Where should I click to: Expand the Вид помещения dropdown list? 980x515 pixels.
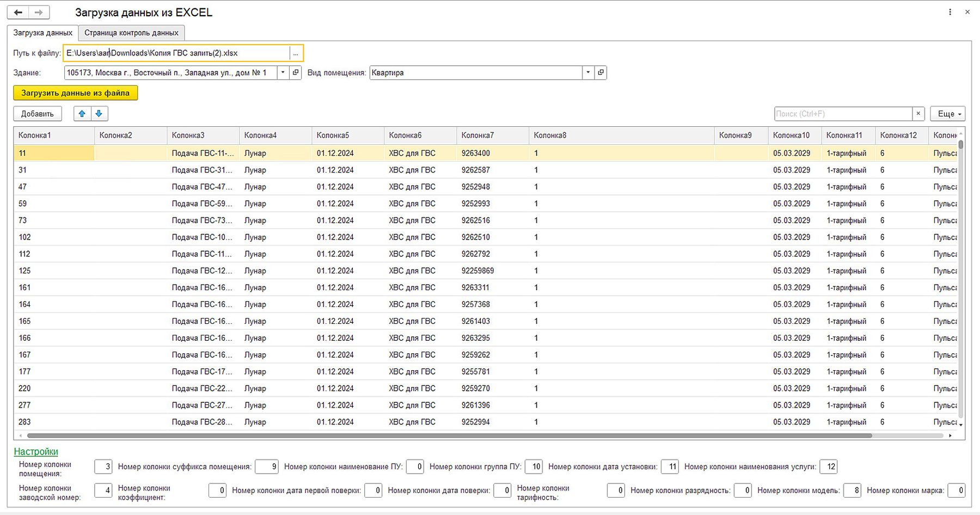588,72
